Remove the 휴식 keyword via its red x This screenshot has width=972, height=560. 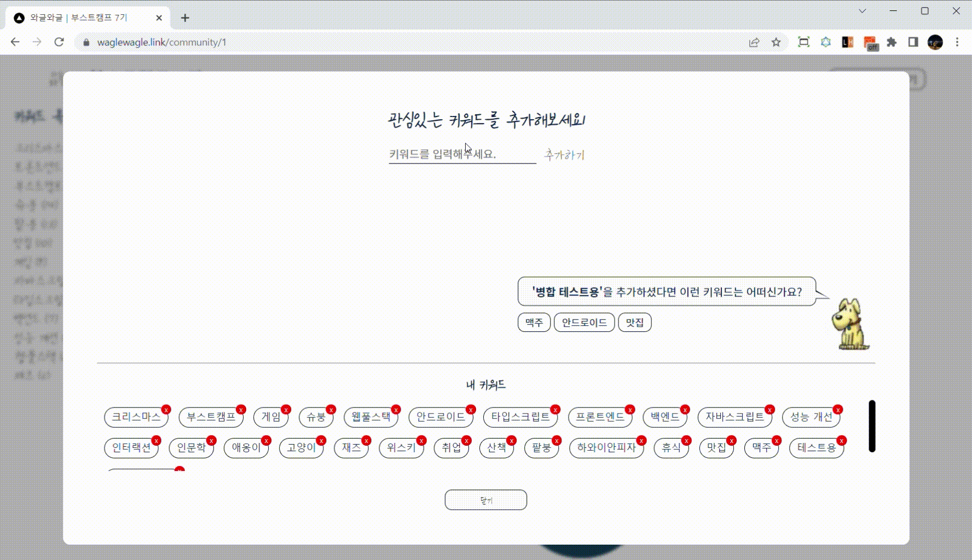coord(686,441)
